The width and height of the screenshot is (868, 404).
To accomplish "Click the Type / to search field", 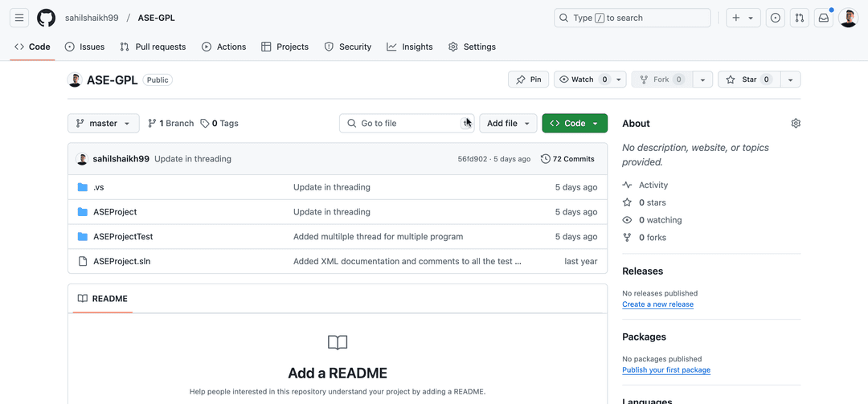I will [x=633, y=18].
